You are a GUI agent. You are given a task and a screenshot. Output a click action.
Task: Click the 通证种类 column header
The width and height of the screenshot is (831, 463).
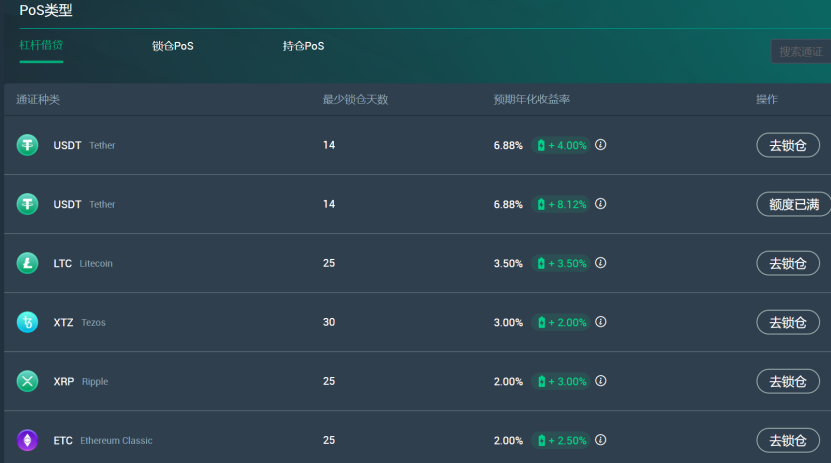coord(38,100)
